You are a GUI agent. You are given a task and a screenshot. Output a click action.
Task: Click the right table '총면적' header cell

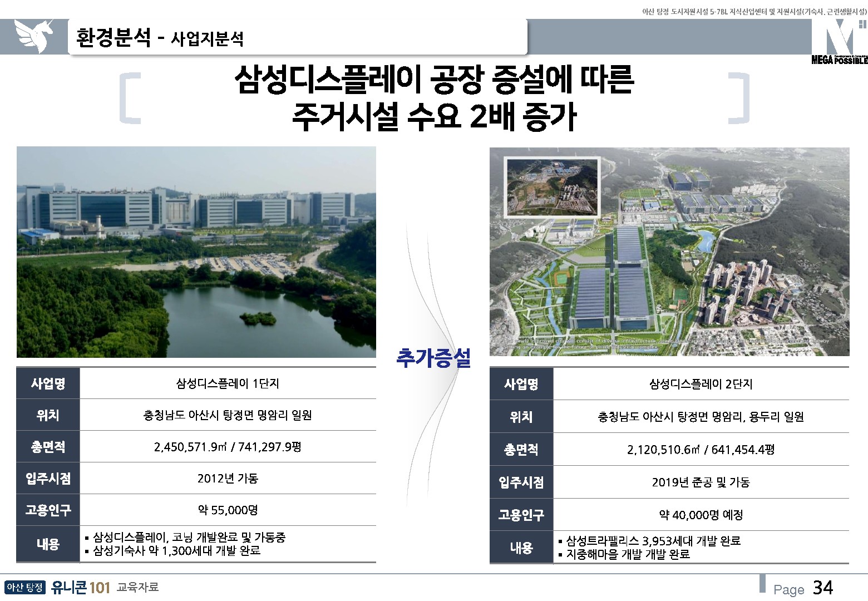click(521, 450)
